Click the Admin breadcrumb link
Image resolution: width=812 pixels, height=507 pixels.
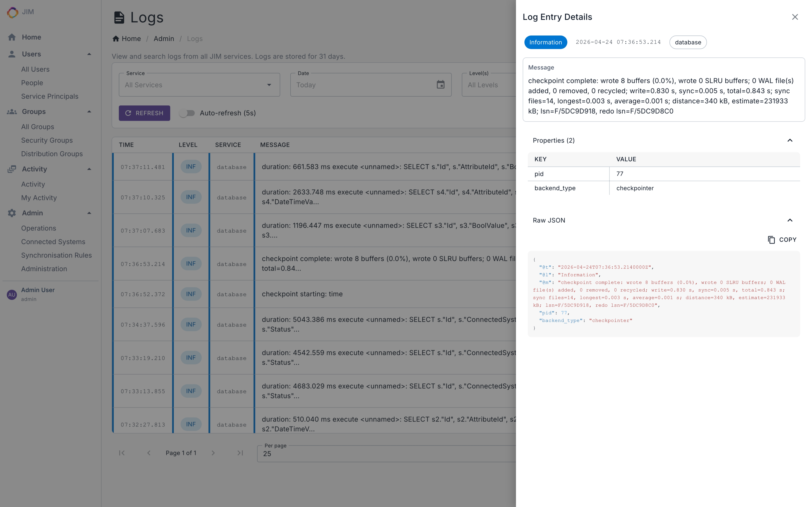click(x=164, y=39)
